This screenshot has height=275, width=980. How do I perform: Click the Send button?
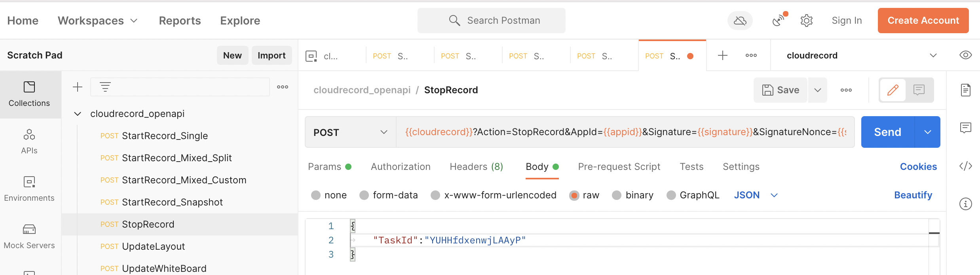coord(888,132)
